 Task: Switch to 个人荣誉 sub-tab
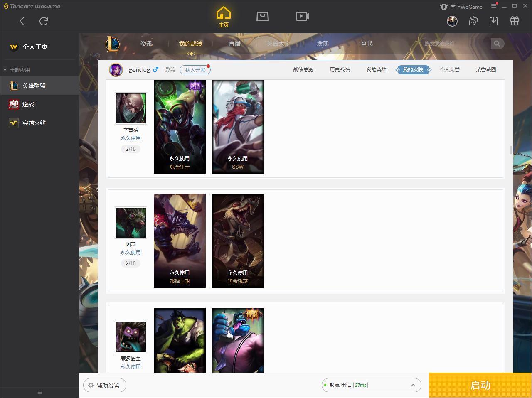pos(449,70)
